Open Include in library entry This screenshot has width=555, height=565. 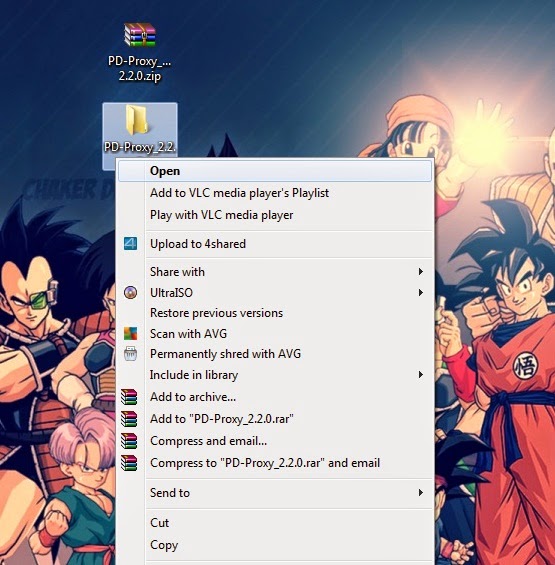[x=275, y=375]
